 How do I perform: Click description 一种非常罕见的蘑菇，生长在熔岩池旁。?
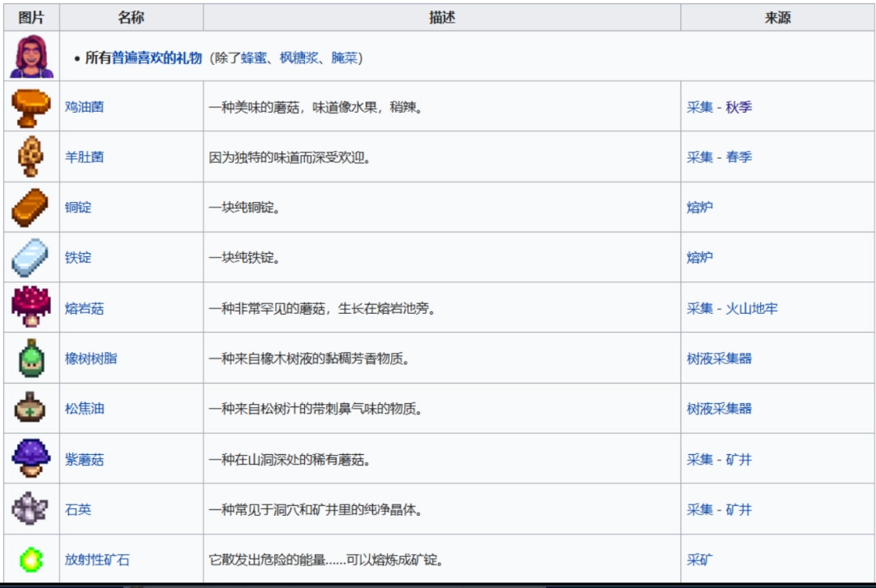point(322,308)
